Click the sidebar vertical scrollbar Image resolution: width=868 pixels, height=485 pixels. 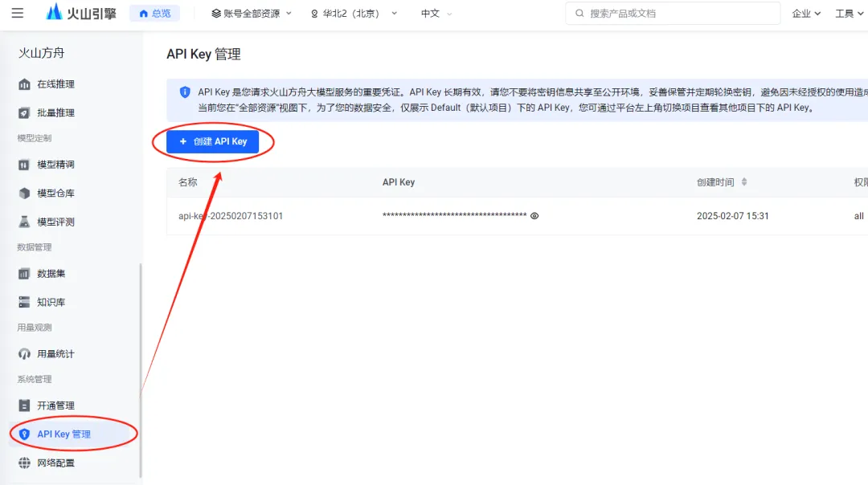pyautogui.click(x=140, y=370)
